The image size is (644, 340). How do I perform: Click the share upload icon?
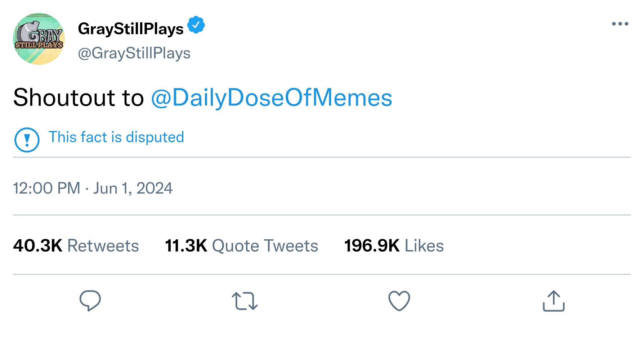(x=553, y=301)
